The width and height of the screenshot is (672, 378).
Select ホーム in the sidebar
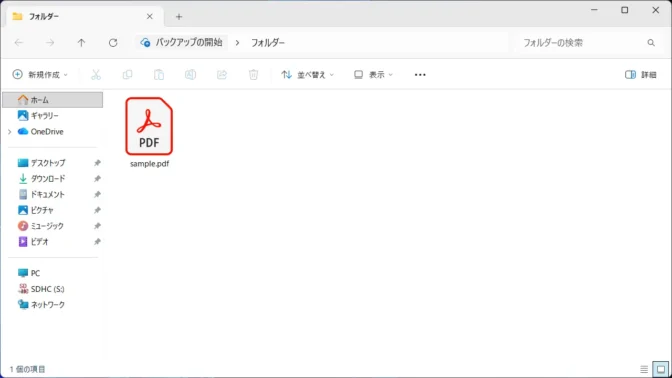(53, 100)
